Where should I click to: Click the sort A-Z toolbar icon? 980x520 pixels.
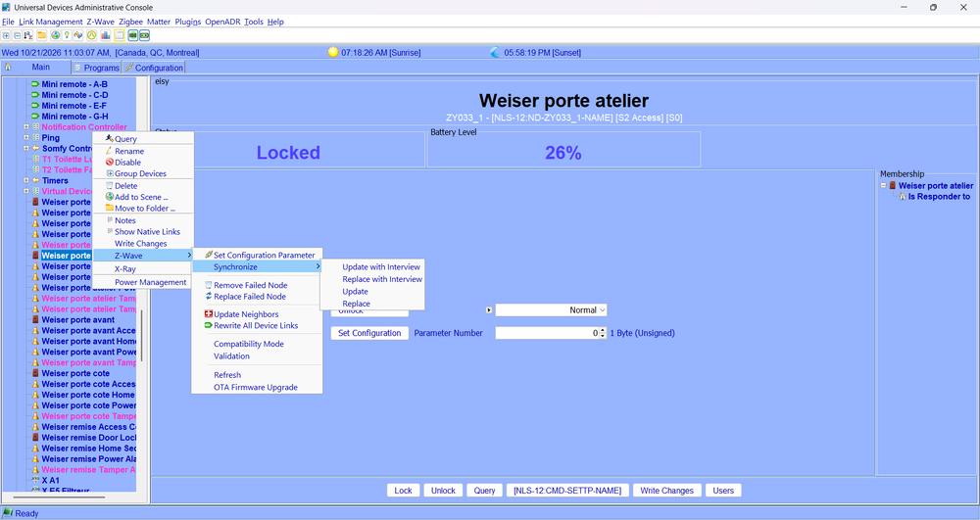(28, 35)
